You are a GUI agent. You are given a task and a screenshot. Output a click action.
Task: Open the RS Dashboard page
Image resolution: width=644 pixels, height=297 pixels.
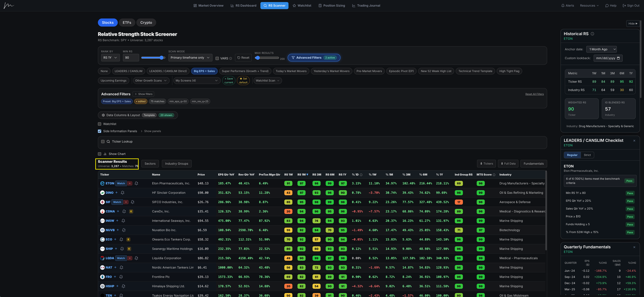243,6
